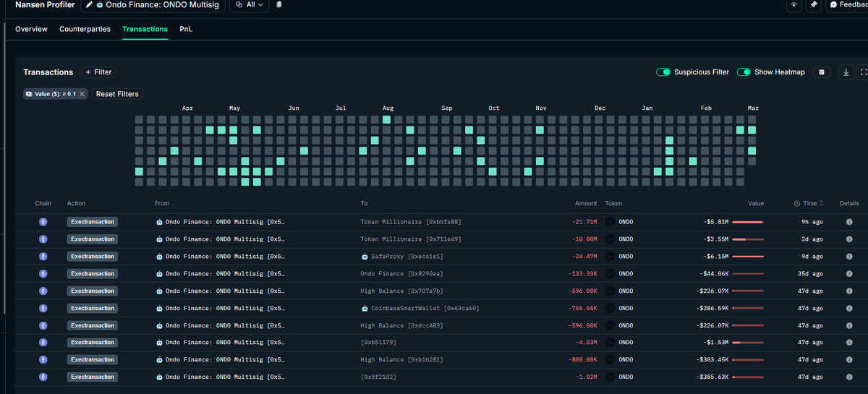
Task: Click the + Filter button
Action: tap(98, 72)
